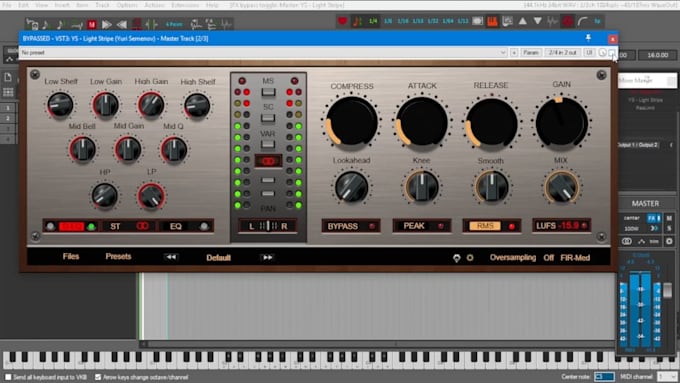Open the Files menu in plugin footer
Screen dimensions: 680x383
click(x=71, y=256)
